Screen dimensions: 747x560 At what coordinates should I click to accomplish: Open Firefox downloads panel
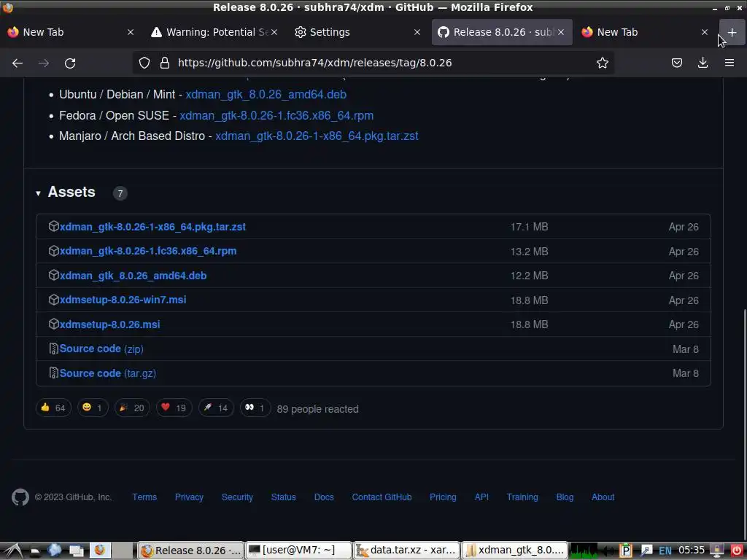point(703,63)
